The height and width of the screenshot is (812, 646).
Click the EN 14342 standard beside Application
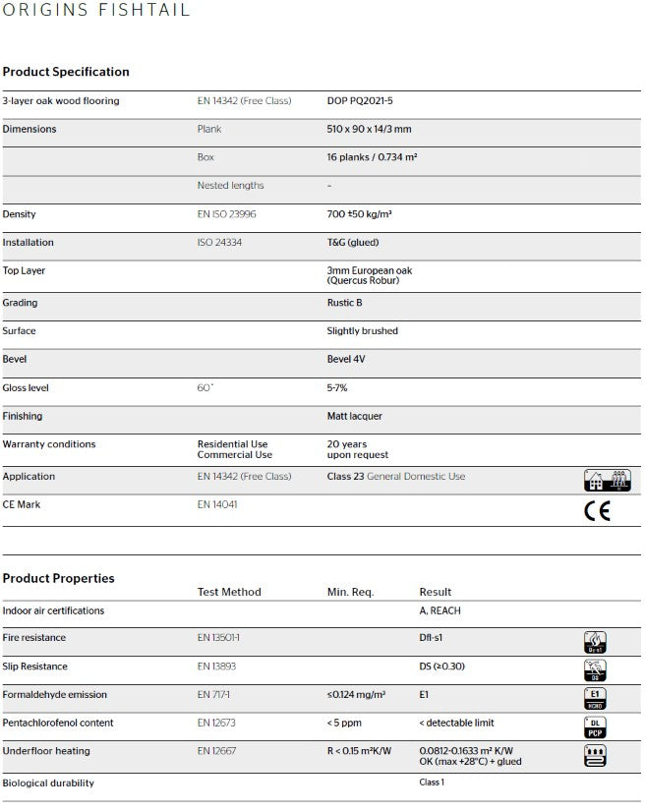point(244,476)
